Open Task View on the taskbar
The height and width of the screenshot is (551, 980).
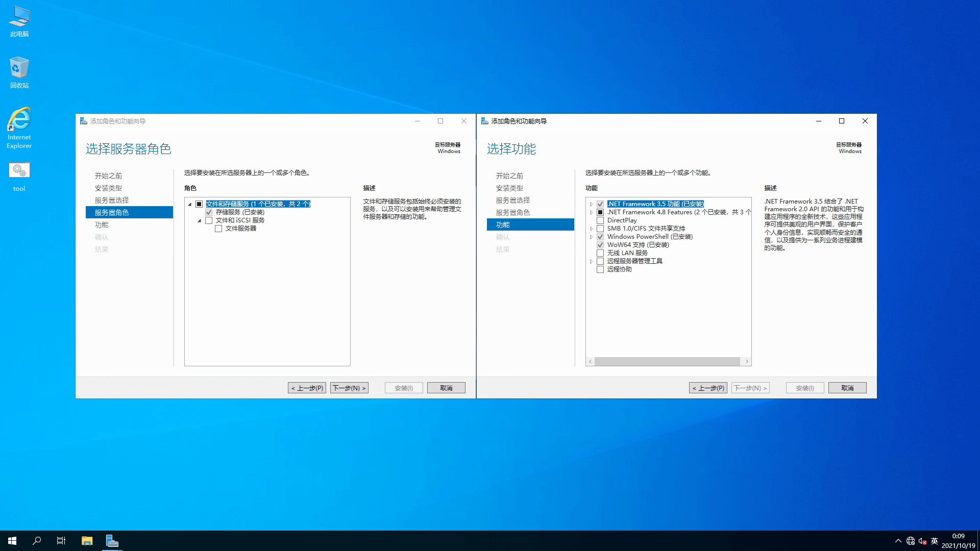click(61, 541)
